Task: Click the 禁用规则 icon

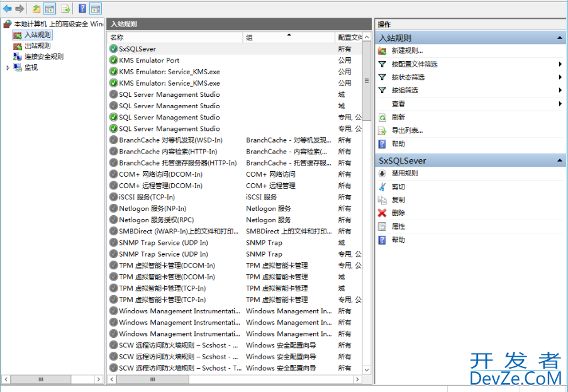Action: [382, 174]
